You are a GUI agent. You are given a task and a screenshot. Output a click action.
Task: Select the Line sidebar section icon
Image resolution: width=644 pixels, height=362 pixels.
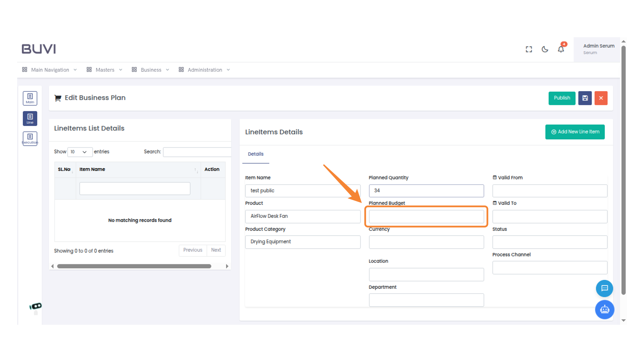pyautogui.click(x=30, y=118)
